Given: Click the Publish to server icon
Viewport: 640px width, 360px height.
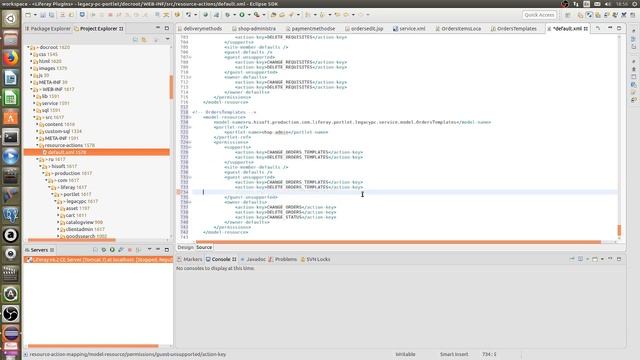Looking at the screenshot, I should pos(138,250).
